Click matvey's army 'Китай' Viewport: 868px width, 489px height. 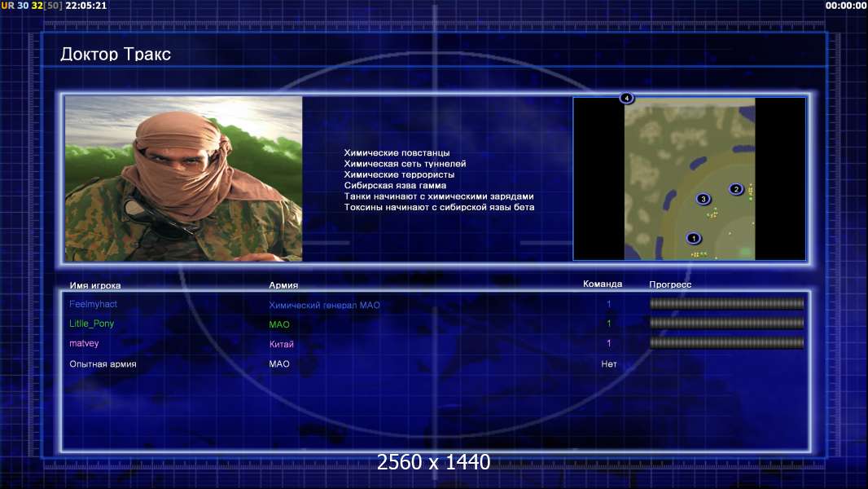(281, 344)
